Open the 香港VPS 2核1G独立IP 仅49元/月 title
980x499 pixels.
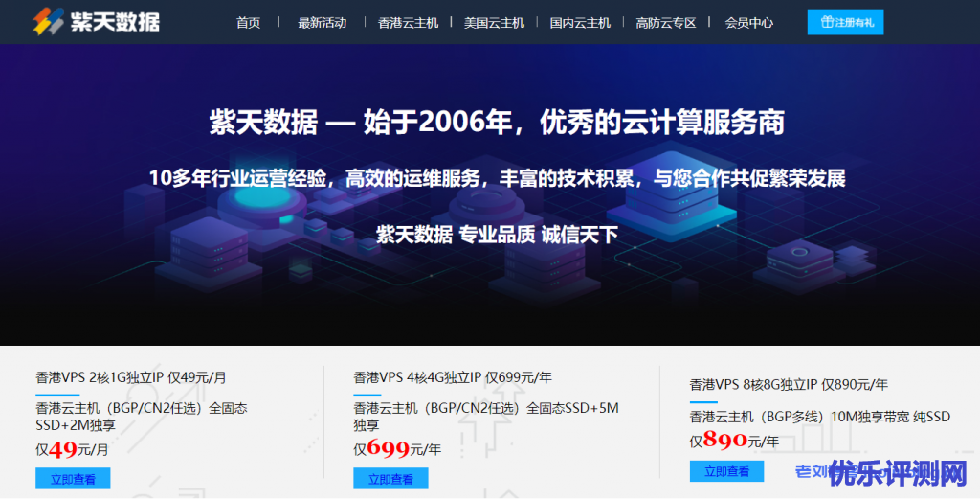pos(130,377)
